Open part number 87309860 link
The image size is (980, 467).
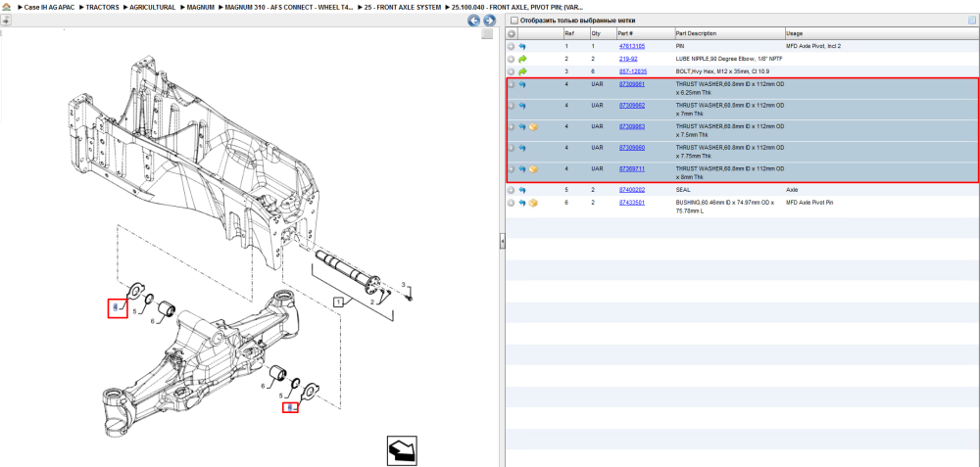coord(632,147)
